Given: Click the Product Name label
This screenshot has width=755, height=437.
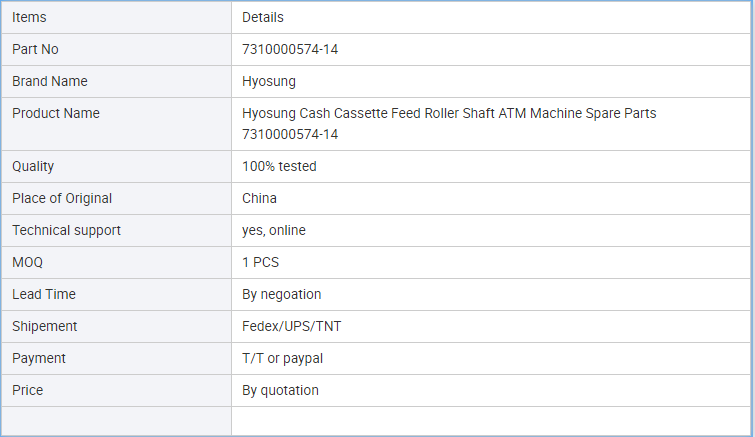Looking at the screenshot, I should pyautogui.click(x=56, y=114).
